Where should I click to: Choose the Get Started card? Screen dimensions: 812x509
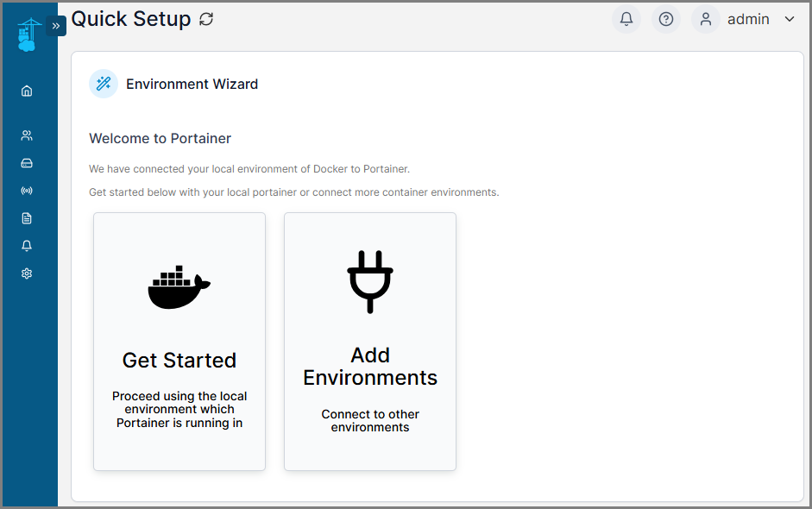click(x=179, y=342)
